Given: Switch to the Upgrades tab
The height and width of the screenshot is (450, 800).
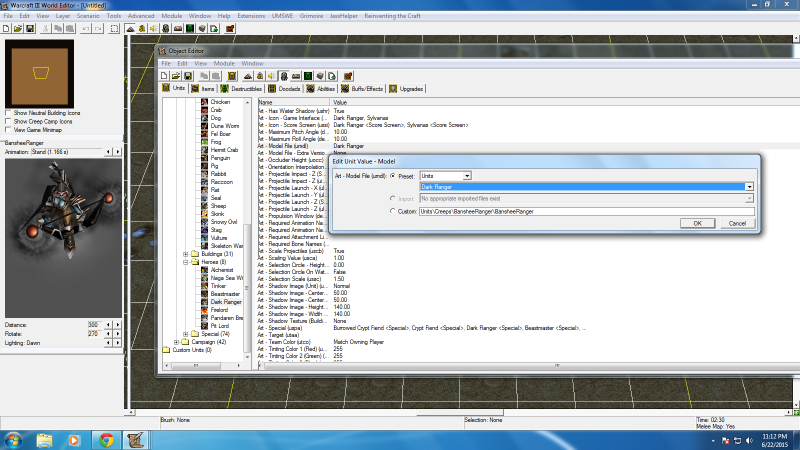Looking at the screenshot, I should pyautogui.click(x=406, y=89).
